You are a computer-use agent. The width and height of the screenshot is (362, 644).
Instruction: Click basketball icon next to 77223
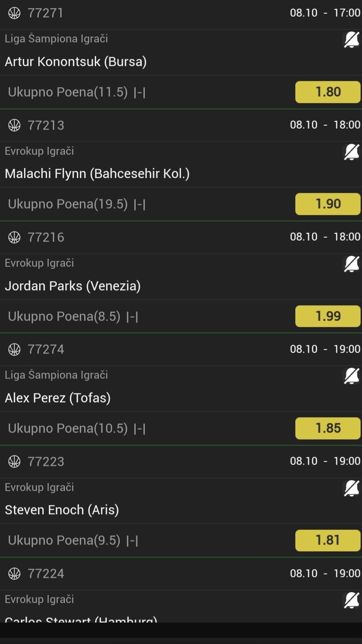pyautogui.click(x=15, y=461)
